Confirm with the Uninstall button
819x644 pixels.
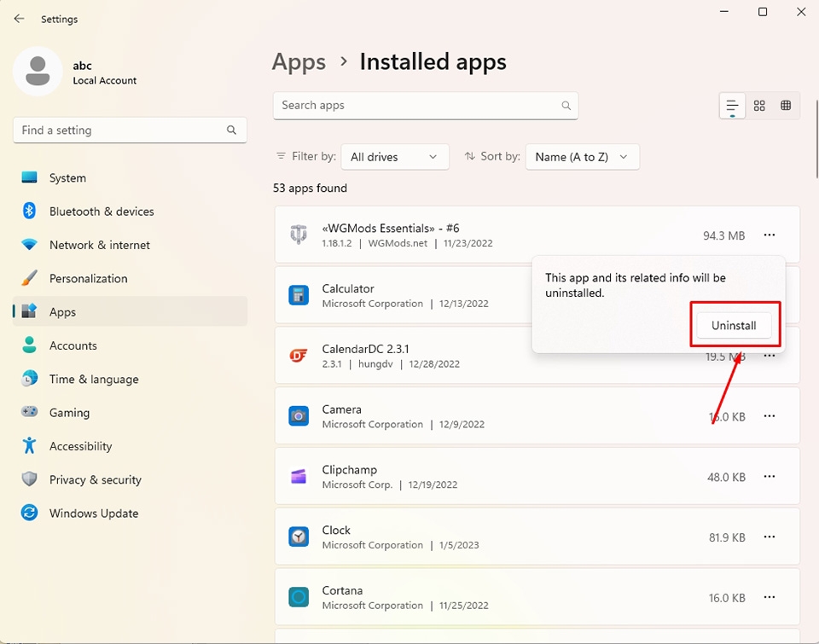(x=734, y=325)
